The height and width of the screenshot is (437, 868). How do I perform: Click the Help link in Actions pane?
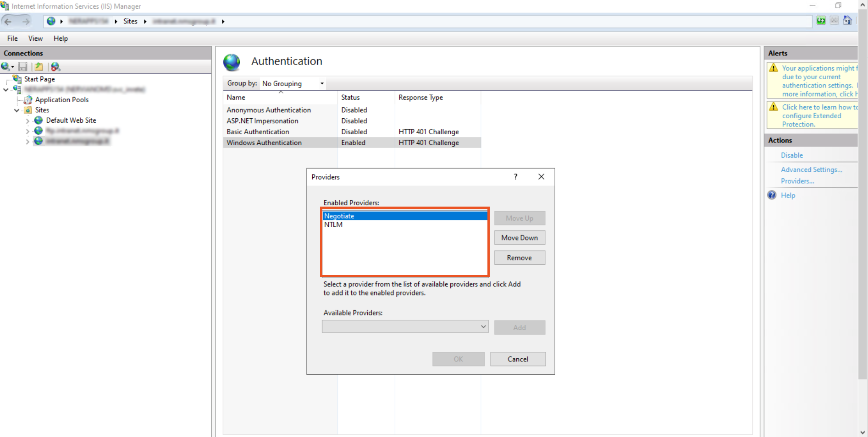pyautogui.click(x=788, y=195)
